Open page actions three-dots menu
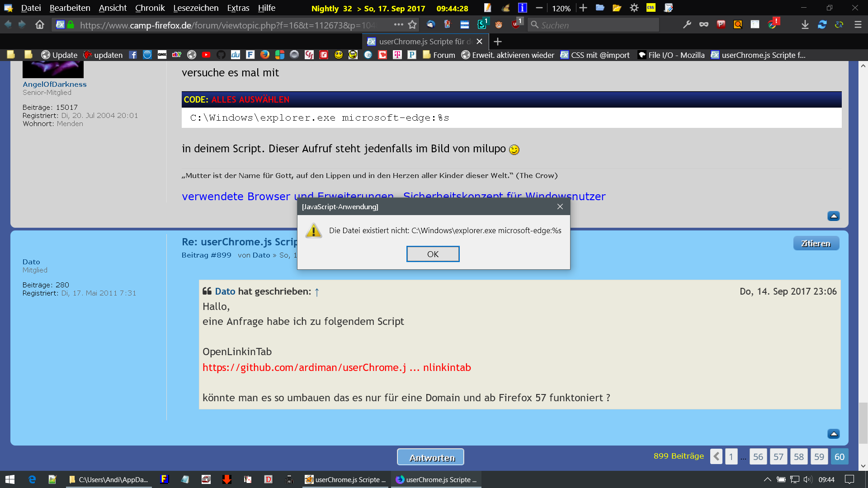Image resolution: width=868 pixels, height=488 pixels. pos(398,25)
